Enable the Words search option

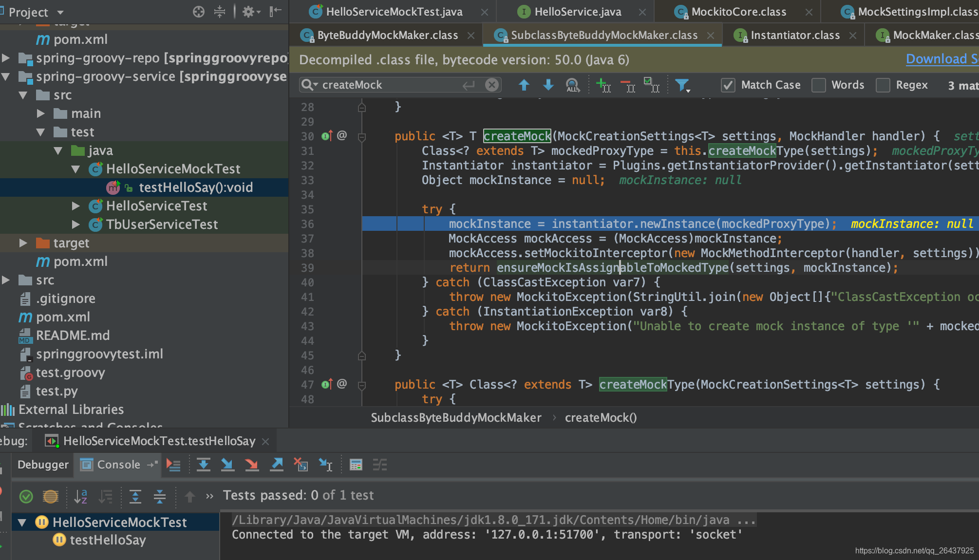point(819,85)
